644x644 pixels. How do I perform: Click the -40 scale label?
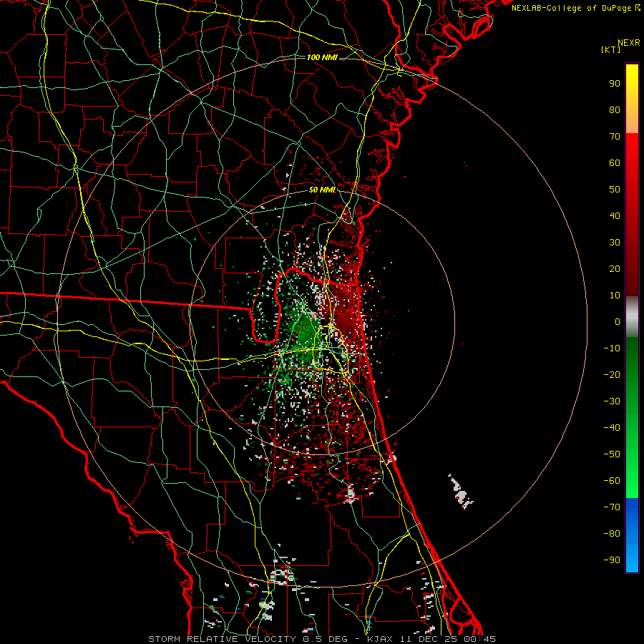(x=612, y=428)
